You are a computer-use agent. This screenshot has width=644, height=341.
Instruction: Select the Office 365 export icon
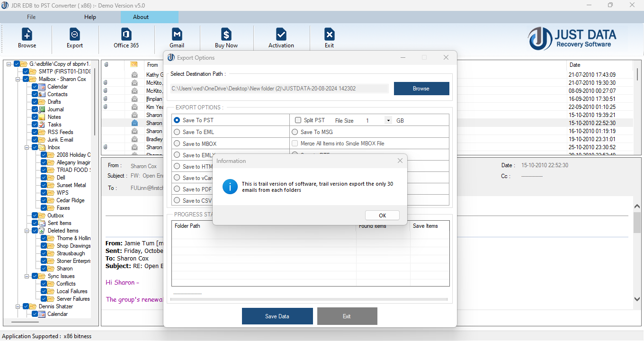[x=125, y=37]
